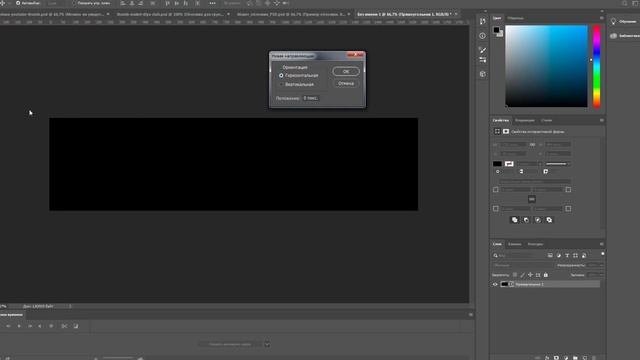Click the Exclude overlapping shapes path operation icon
Screen dimensions: 640x360
[549, 220]
